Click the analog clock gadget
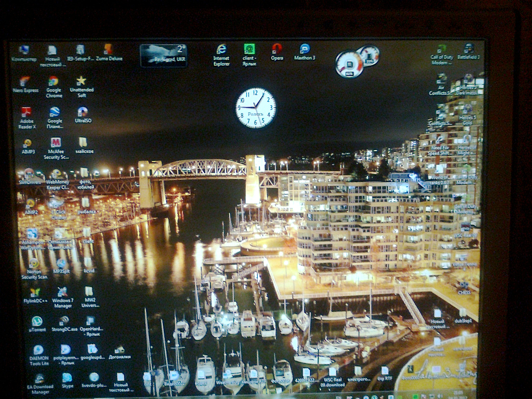The image size is (532, 399). pos(256,107)
